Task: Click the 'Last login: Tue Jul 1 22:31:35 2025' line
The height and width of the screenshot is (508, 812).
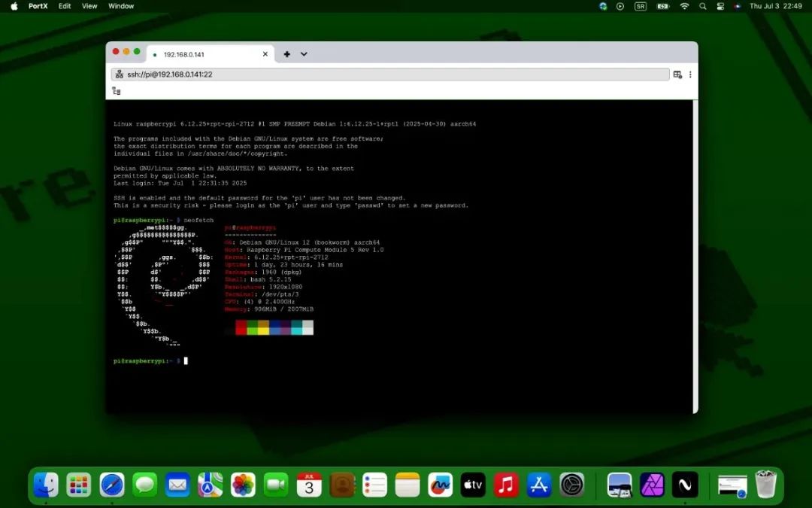Action: (x=180, y=183)
